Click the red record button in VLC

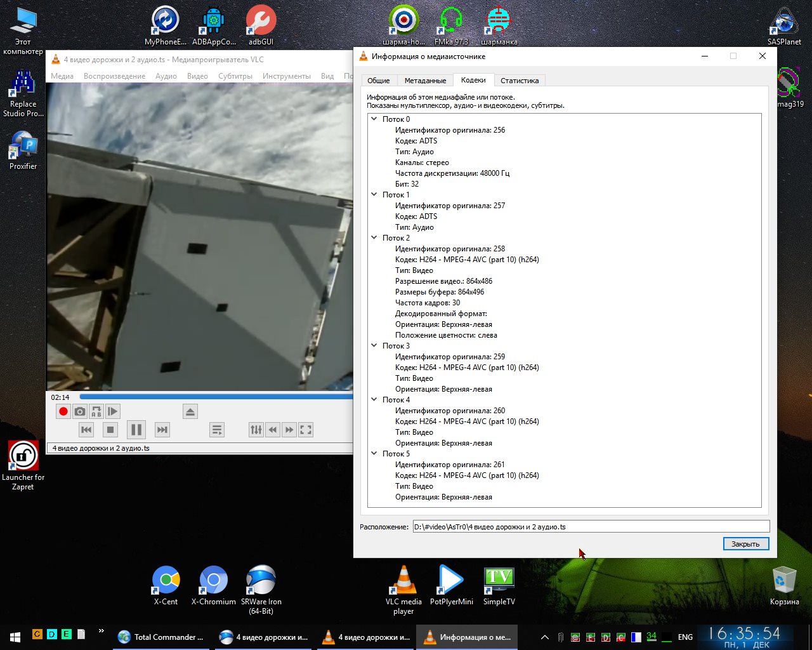[x=63, y=411]
